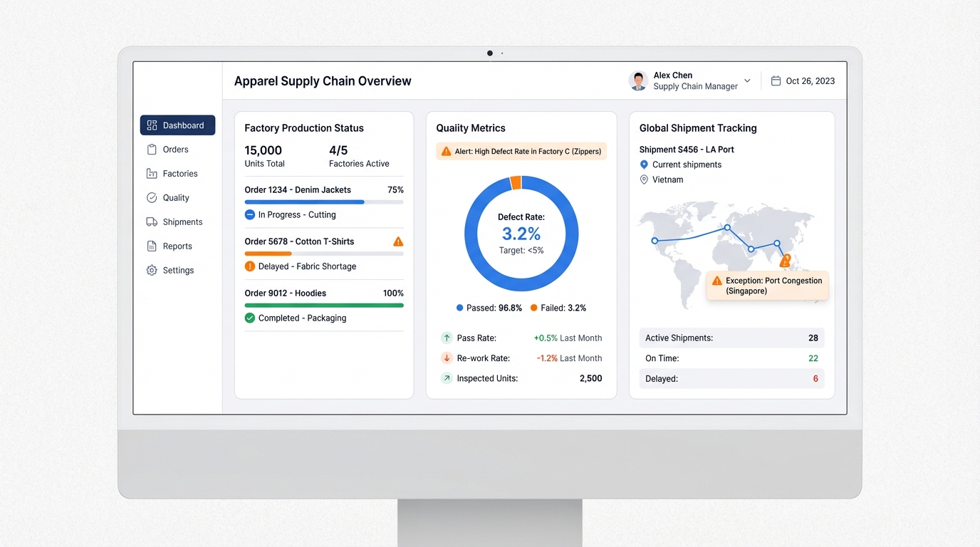Expand the Alex Chen profile dropdown

coord(746,80)
